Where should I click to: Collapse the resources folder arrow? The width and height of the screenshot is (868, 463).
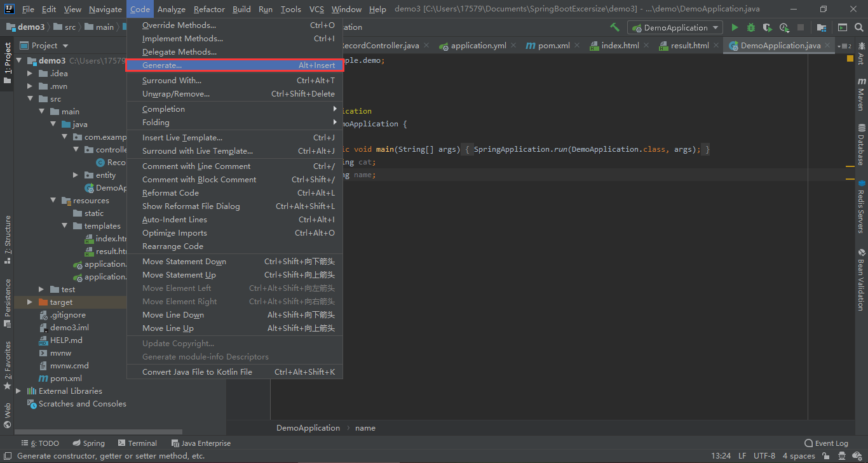tap(53, 200)
